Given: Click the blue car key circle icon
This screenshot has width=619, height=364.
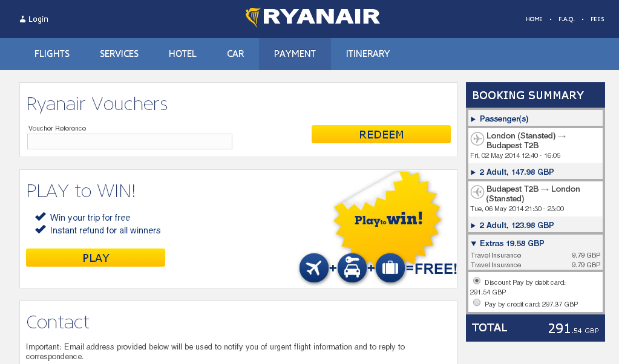Looking at the screenshot, I should click(x=352, y=268).
